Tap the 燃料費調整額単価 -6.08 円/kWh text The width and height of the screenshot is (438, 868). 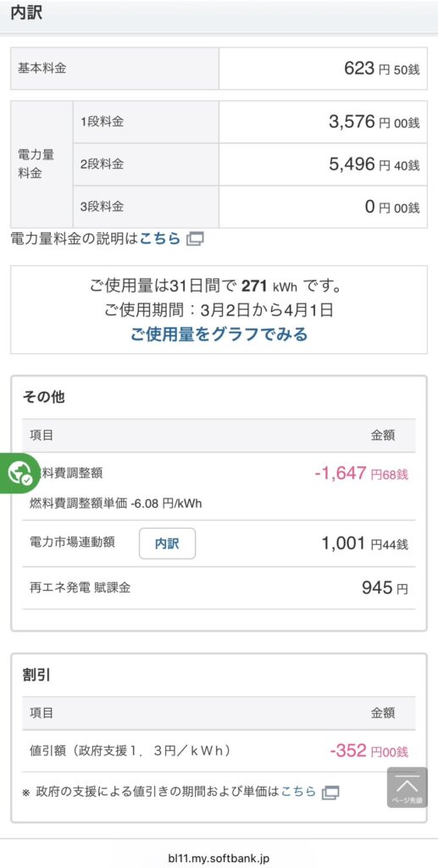tap(115, 504)
